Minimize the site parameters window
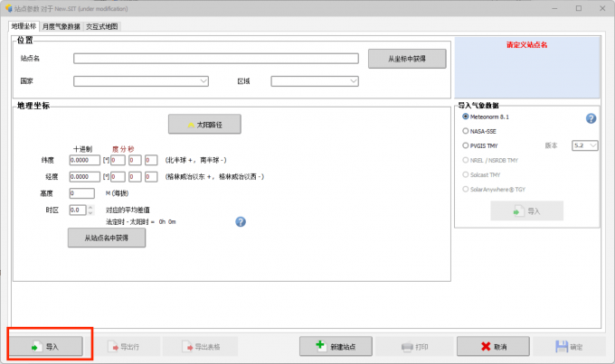Image resolution: width=615 pixels, height=364 pixels. [x=554, y=8]
